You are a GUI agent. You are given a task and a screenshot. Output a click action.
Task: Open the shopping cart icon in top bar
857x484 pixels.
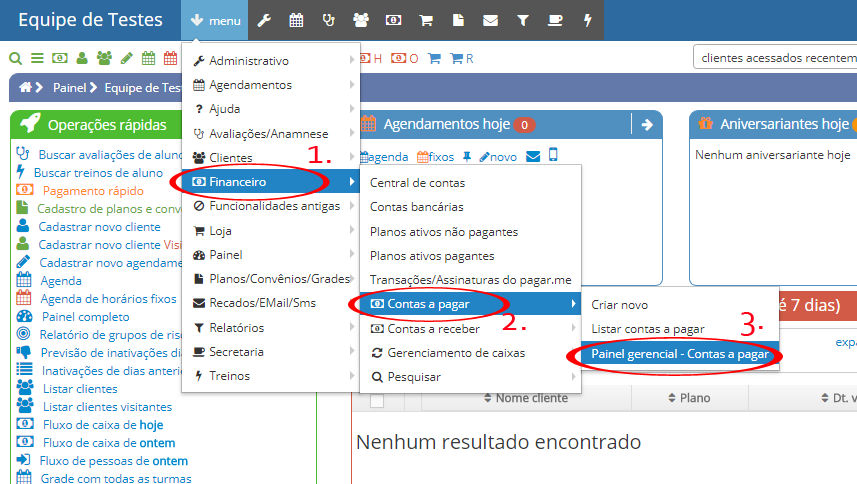pyautogui.click(x=425, y=20)
